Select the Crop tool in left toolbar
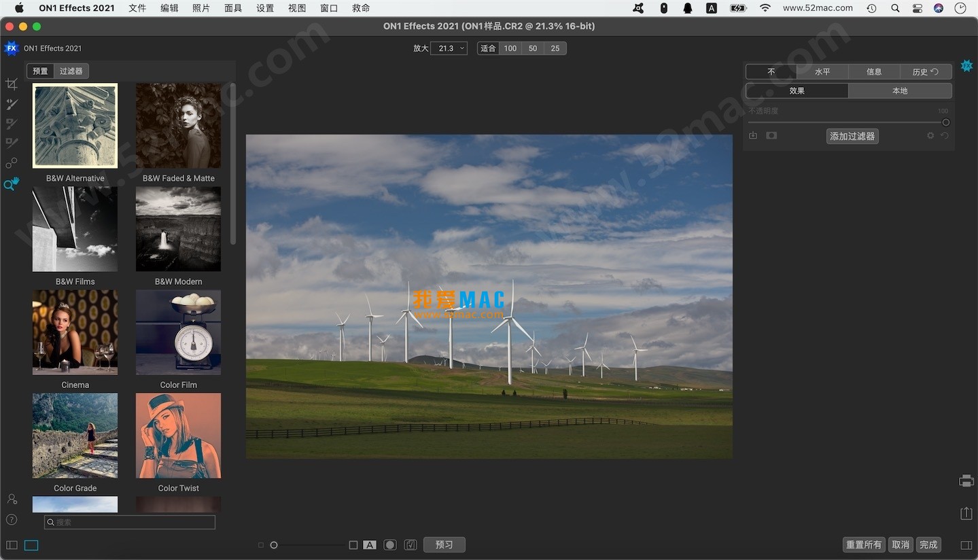Viewport: 978px width, 560px height. (12, 84)
